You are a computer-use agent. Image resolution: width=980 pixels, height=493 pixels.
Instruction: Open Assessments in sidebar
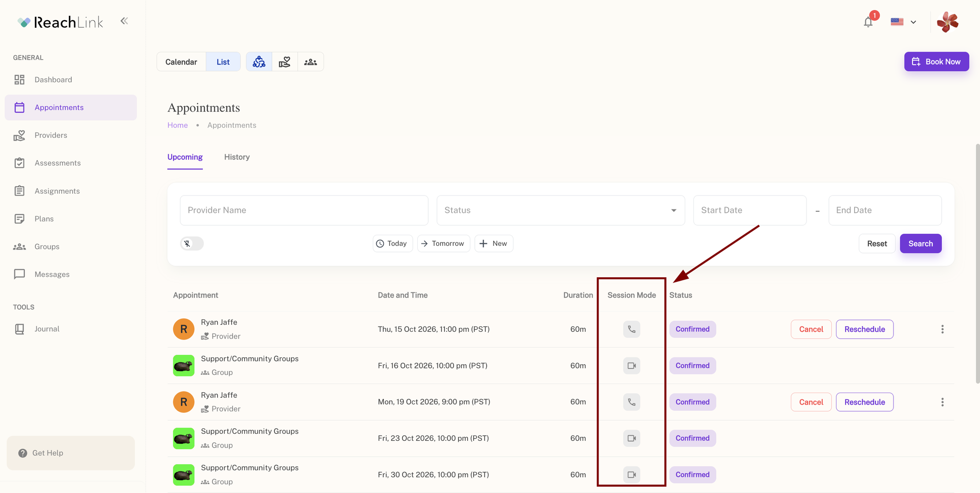click(x=71, y=163)
